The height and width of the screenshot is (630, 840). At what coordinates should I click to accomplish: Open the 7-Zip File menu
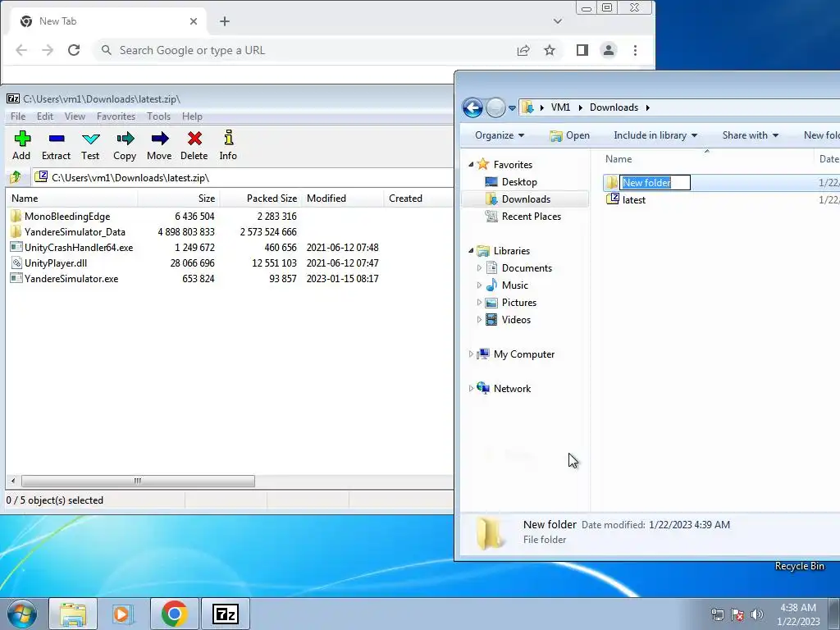coord(18,116)
